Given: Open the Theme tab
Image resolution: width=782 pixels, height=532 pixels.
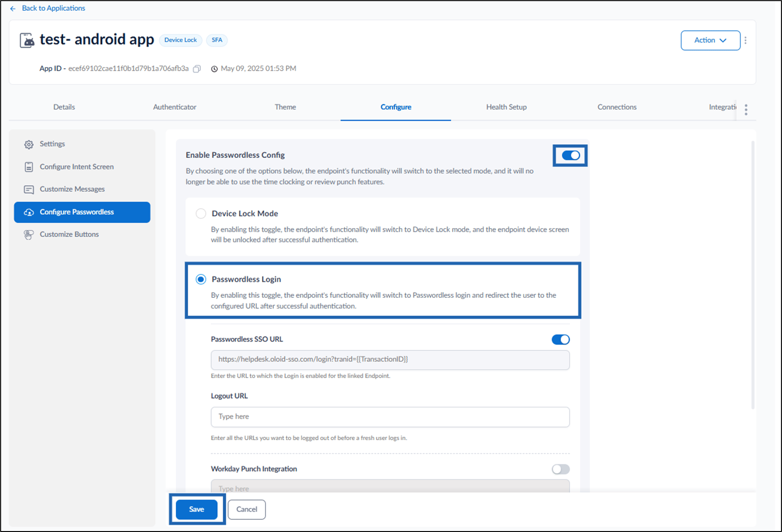Looking at the screenshot, I should 285,107.
